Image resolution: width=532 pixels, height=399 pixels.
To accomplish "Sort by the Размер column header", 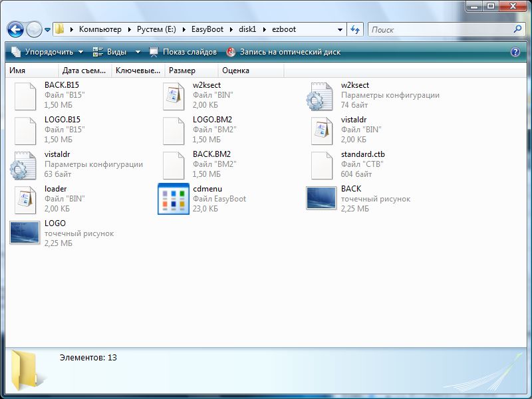I will (182, 70).
